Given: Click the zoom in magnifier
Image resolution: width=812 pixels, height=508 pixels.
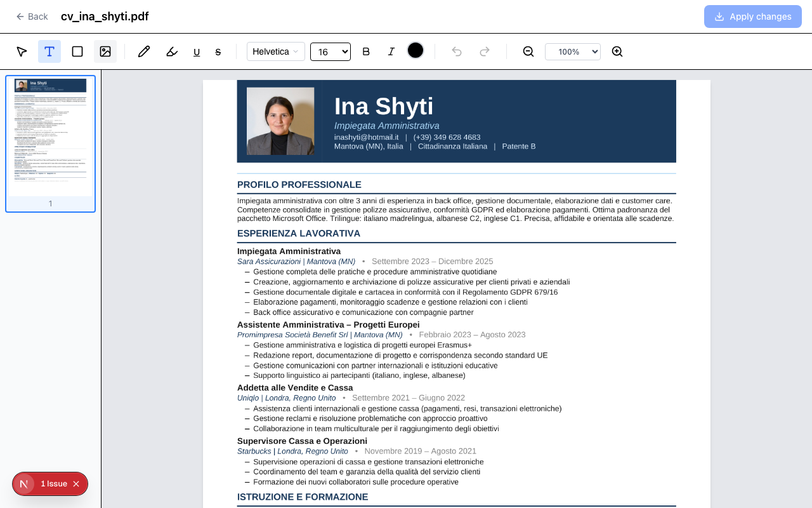Looking at the screenshot, I should coord(617,51).
